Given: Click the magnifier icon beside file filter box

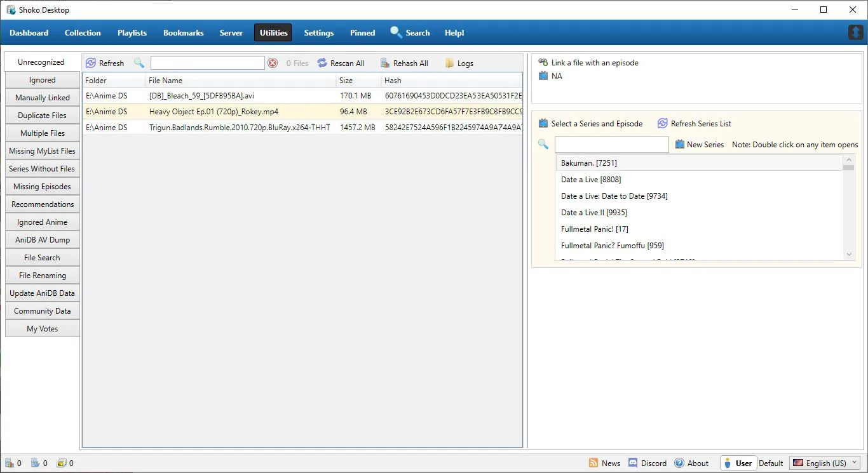Looking at the screenshot, I should (139, 63).
